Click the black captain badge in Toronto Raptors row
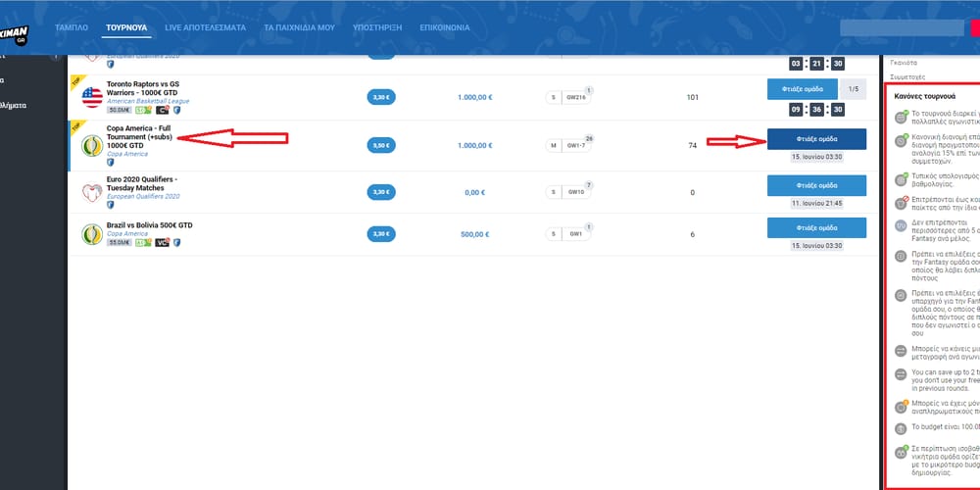This screenshot has width=980, height=490. 163,110
